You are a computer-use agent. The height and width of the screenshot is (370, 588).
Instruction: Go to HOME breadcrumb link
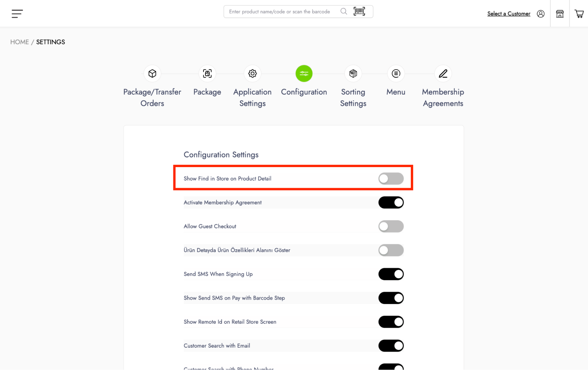(19, 42)
